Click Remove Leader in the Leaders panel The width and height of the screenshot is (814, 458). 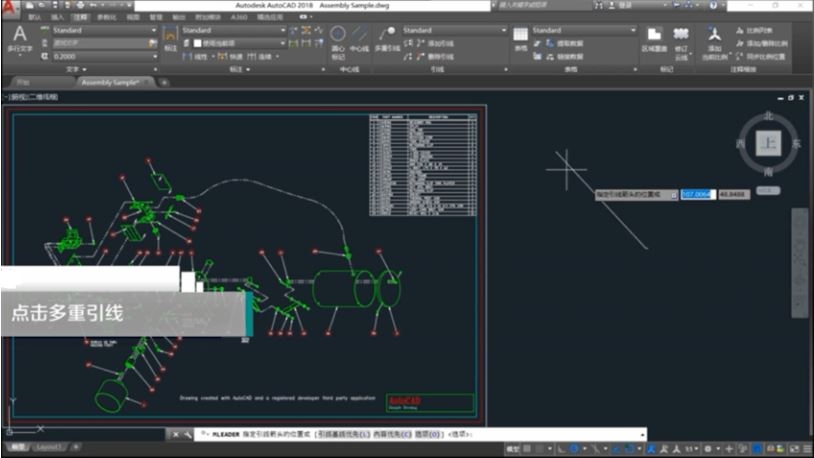435,56
